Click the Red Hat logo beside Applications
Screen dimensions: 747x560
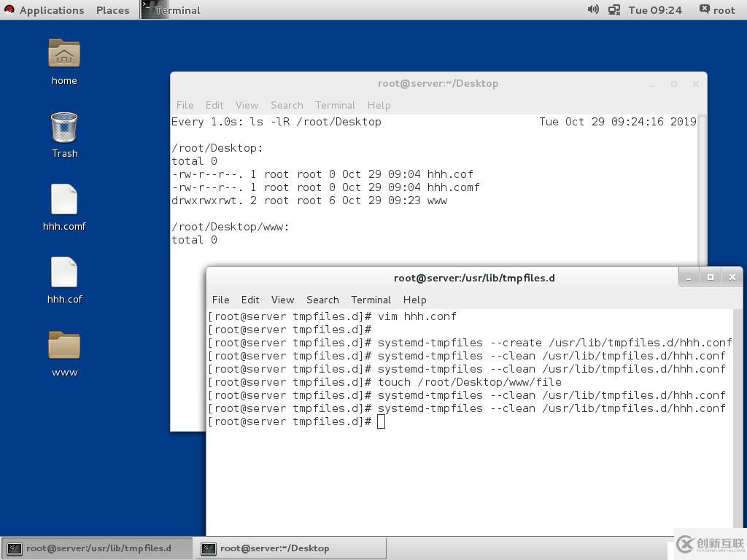[x=9, y=9]
